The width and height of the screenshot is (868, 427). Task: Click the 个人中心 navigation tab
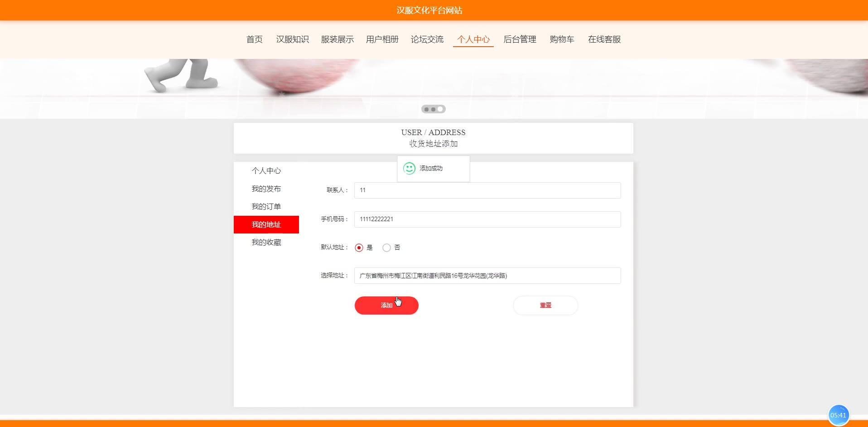point(473,39)
